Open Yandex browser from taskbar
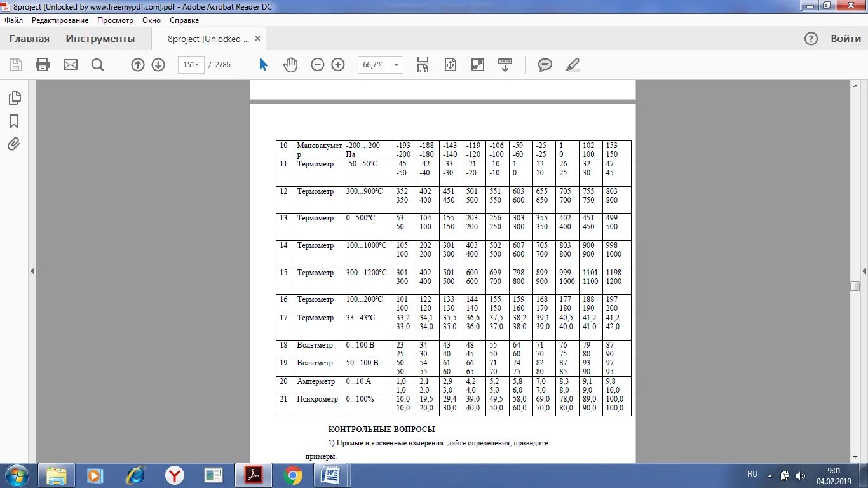868x488 pixels. [175, 475]
